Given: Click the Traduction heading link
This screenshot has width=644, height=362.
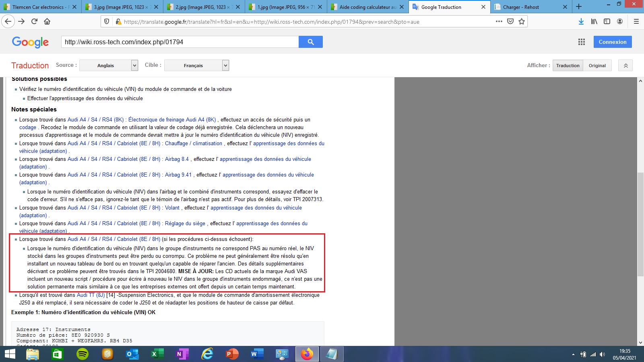Looking at the screenshot, I should click(30, 66).
